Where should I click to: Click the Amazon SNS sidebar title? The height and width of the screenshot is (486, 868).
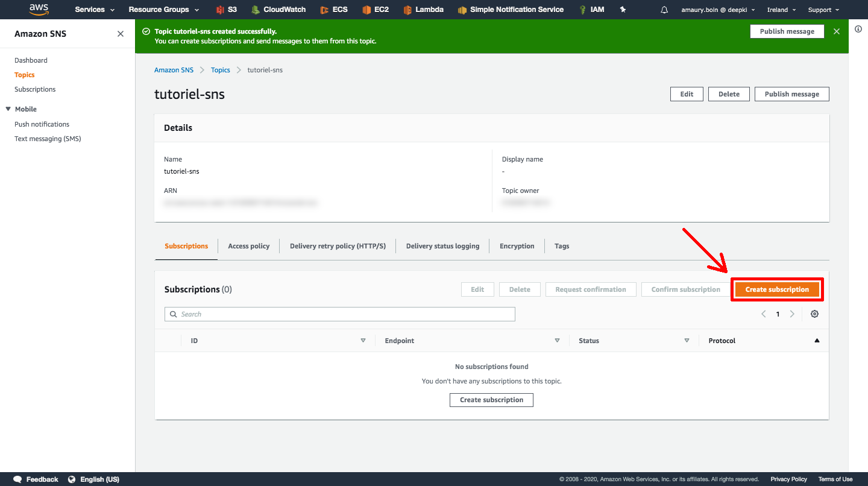pyautogui.click(x=40, y=34)
